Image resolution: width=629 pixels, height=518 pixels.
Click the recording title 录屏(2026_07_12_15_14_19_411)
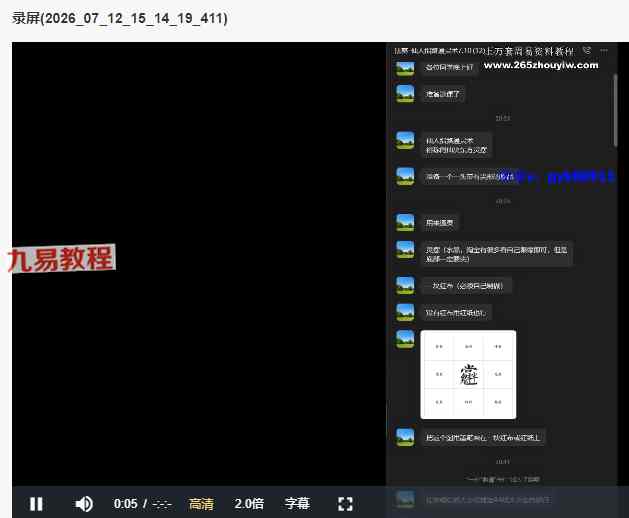coord(120,18)
